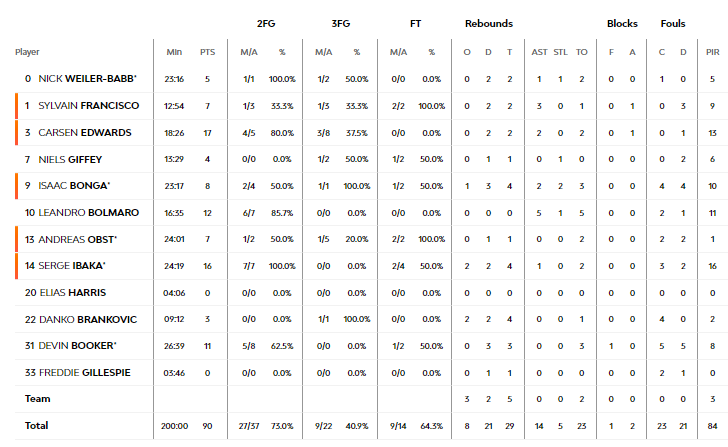Click the Rebounds group header
The height and width of the screenshot is (447, 728).
point(489,24)
